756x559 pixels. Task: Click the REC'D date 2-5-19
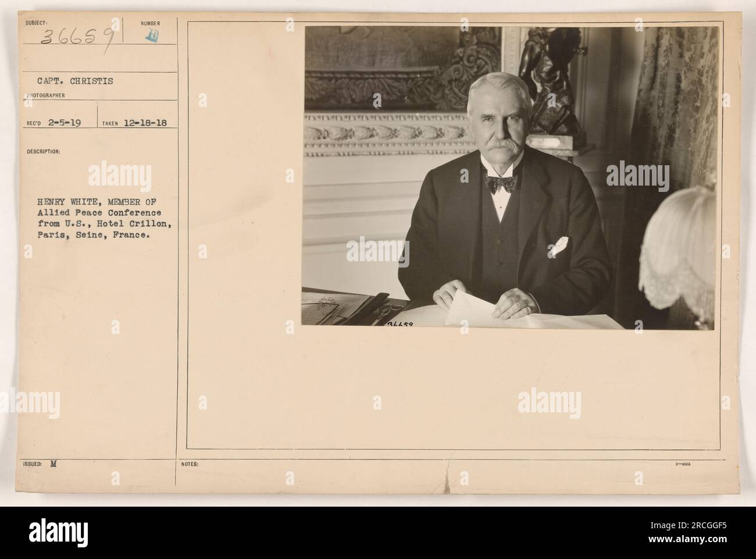tap(66, 123)
